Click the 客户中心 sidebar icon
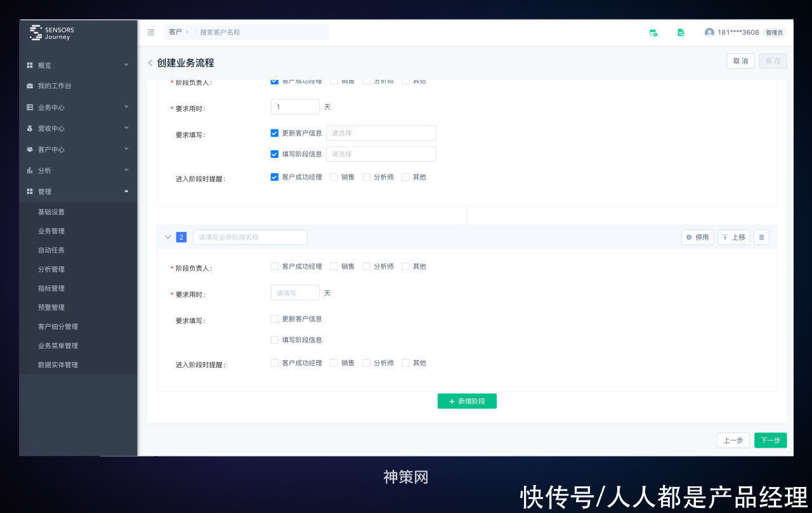The height and width of the screenshot is (513, 812). coord(30,149)
